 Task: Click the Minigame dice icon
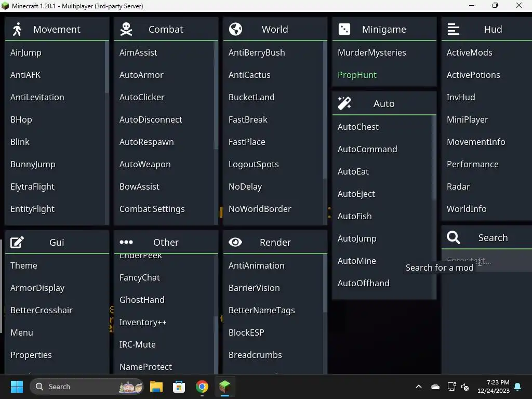coord(344,29)
